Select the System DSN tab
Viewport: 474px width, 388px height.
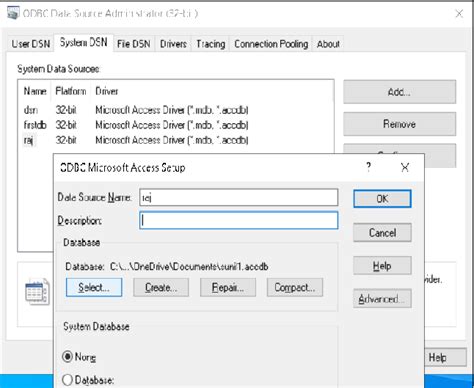pyautogui.click(x=83, y=42)
